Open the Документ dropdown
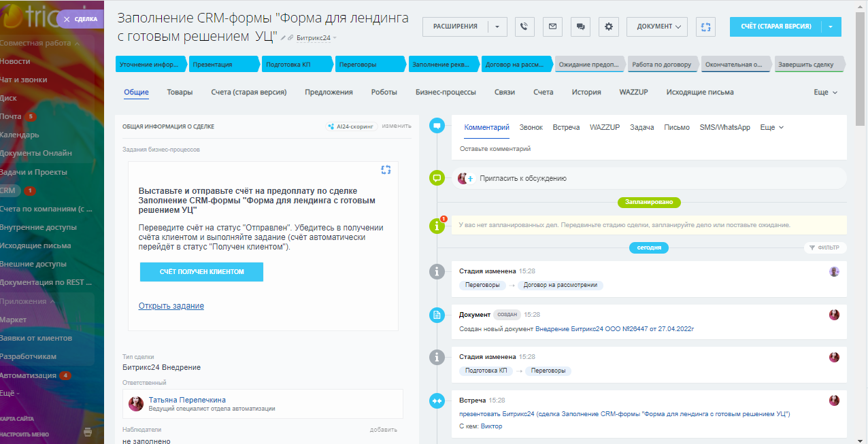Screen dimensions: 868x444 pyautogui.click(x=656, y=27)
